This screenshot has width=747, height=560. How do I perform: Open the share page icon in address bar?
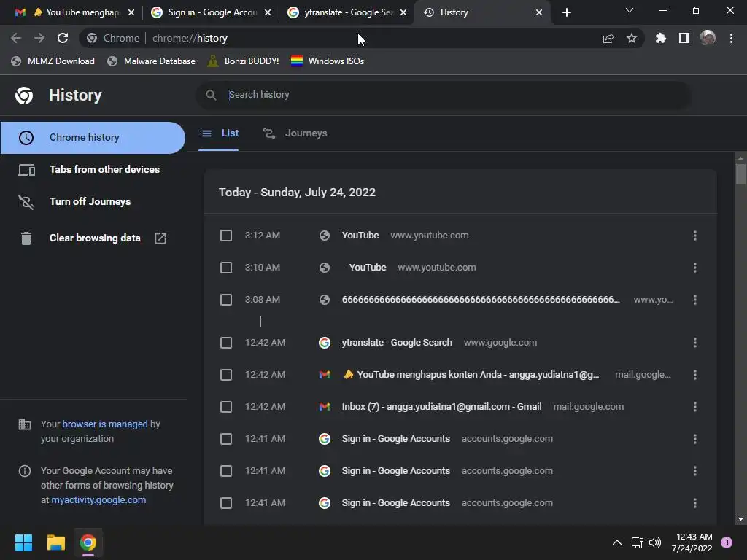click(x=608, y=38)
